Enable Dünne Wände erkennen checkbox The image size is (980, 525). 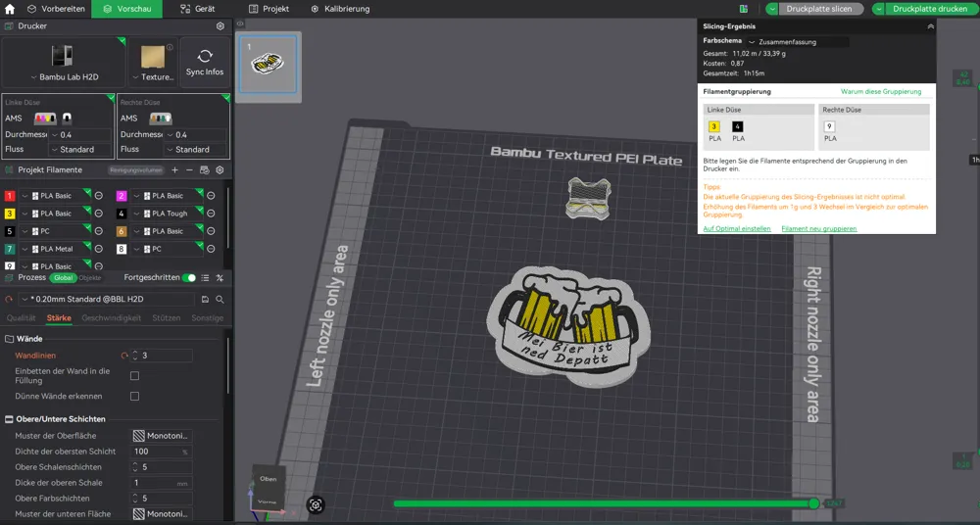134,397
